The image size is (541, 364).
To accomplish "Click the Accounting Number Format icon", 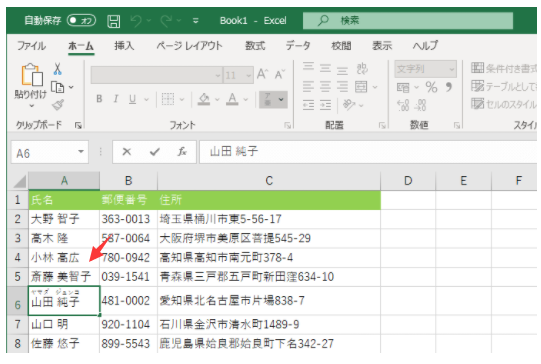I will coord(403,88).
